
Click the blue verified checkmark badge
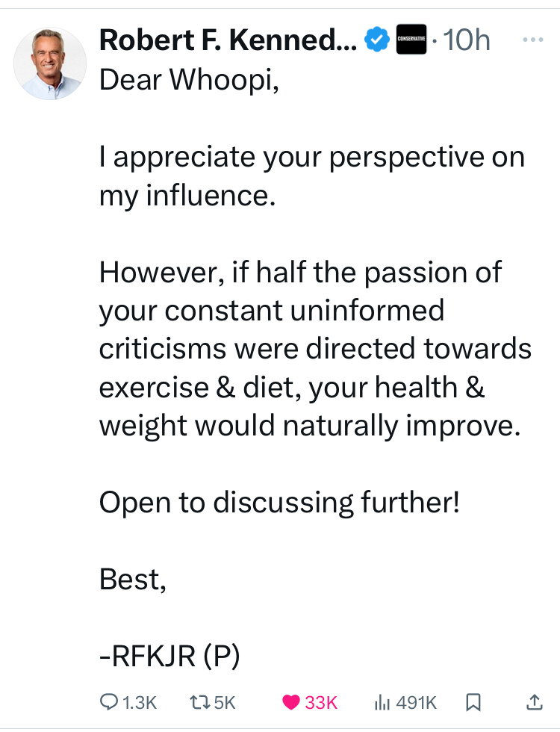tap(377, 41)
